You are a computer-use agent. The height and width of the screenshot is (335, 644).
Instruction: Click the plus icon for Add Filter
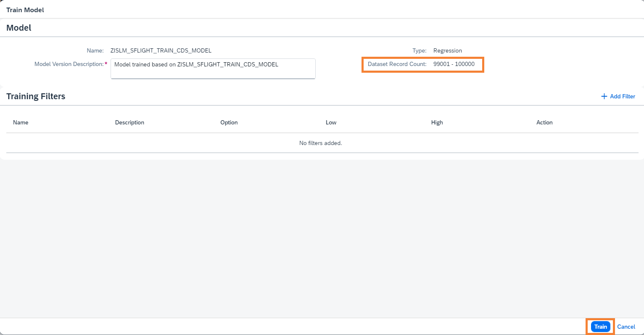[x=604, y=96]
